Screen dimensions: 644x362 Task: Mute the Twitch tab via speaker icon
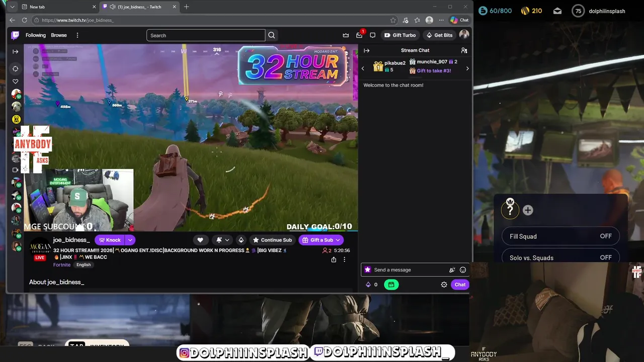(113, 7)
